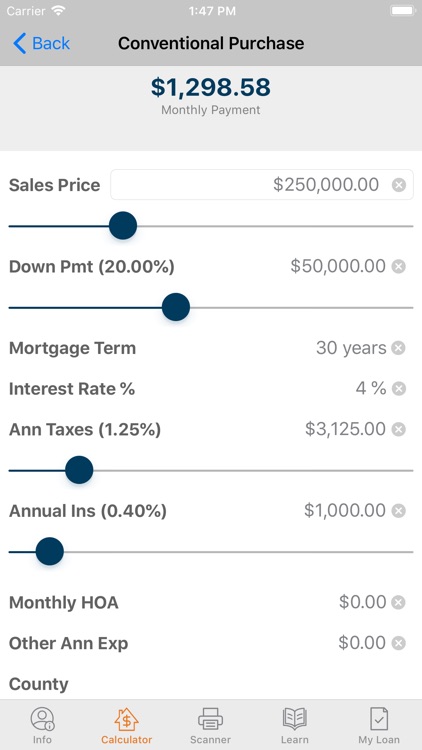
Task: Click the Down Pmt slider knob
Action: (176, 308)
